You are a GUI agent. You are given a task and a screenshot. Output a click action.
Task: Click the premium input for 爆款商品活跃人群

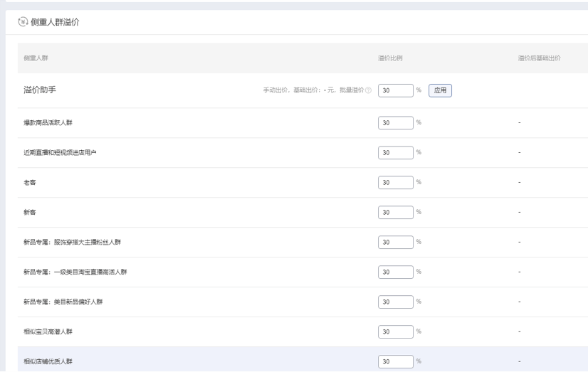point(395,123)
